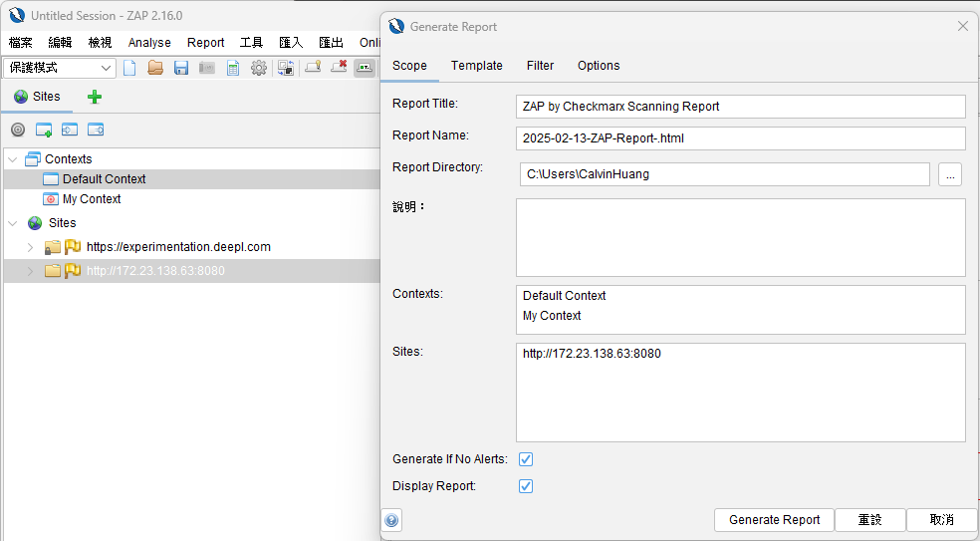Open Session Properties from the toolbar
The image size is (980, 541).
click(233, 68)
